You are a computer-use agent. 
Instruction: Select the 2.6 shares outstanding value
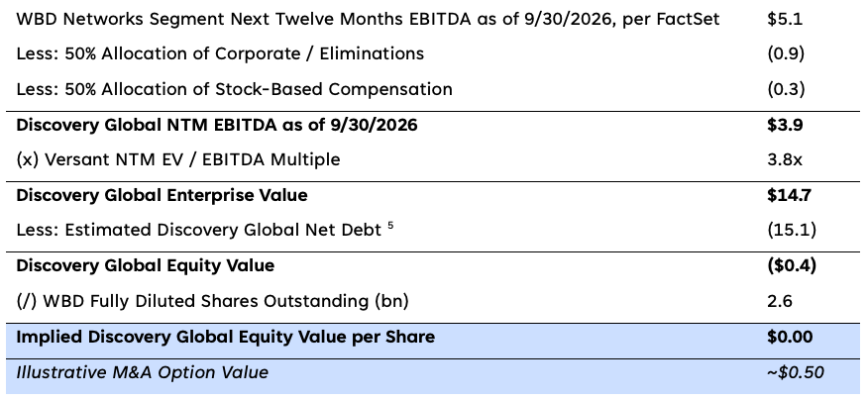pyautogui.click(x=780, y=301)
